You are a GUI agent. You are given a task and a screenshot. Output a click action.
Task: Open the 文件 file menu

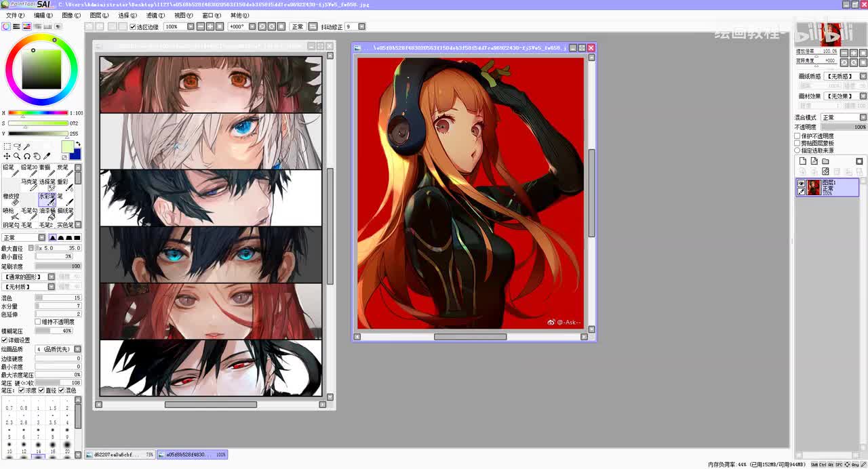[15, 16]
